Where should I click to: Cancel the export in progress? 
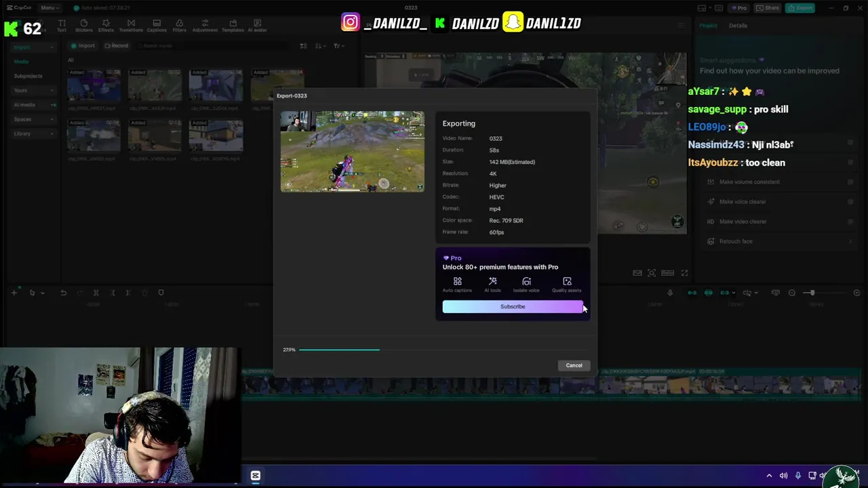574,365
